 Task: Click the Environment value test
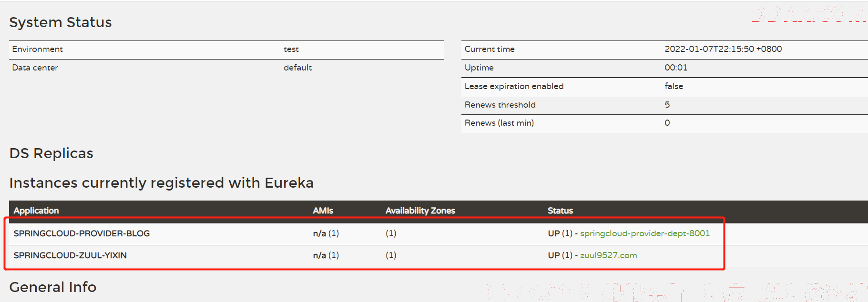291,49
